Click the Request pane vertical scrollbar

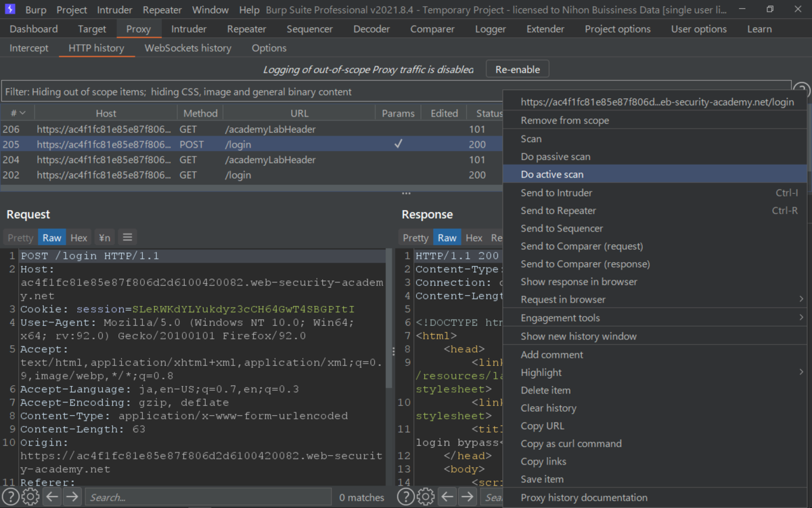click(388, 318)
